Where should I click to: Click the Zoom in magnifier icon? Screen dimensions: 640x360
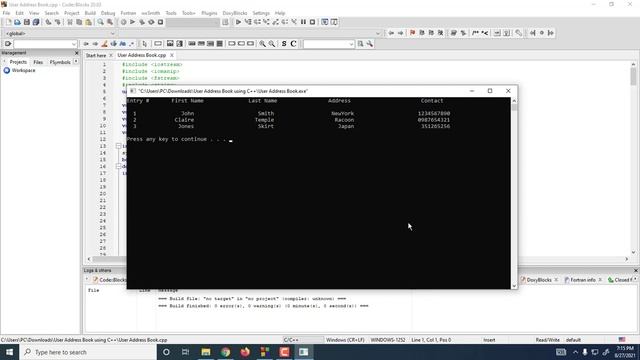tap(262, 44)
